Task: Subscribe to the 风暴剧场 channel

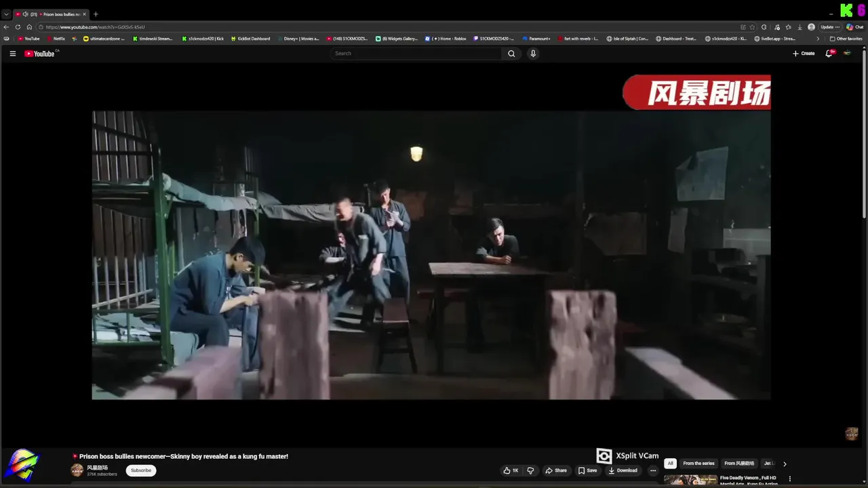Action: click(141, 470)
